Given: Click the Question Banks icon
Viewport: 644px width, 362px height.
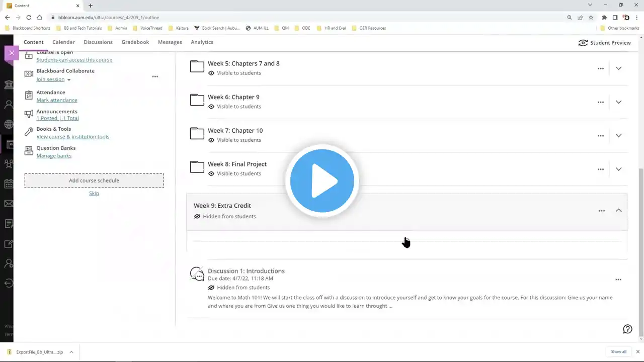Looking at the screenshot, I should pyautogui.click(x=29, y=151).
